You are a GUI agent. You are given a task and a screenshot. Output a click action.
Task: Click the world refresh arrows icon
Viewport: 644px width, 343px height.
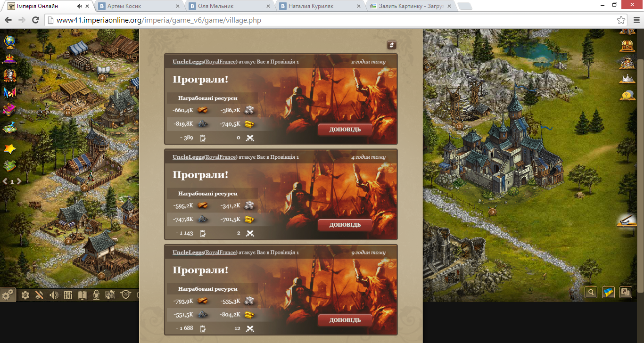(110, 295)
